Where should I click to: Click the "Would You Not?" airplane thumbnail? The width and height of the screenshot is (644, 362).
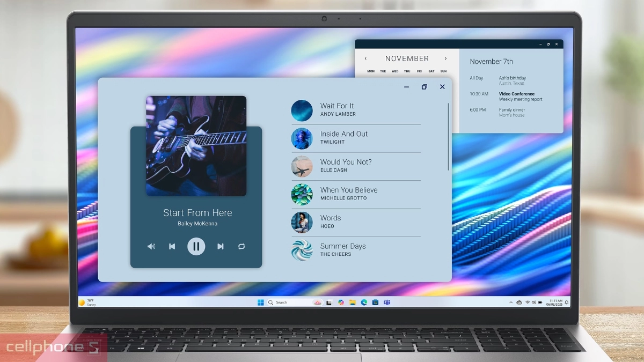302,166
